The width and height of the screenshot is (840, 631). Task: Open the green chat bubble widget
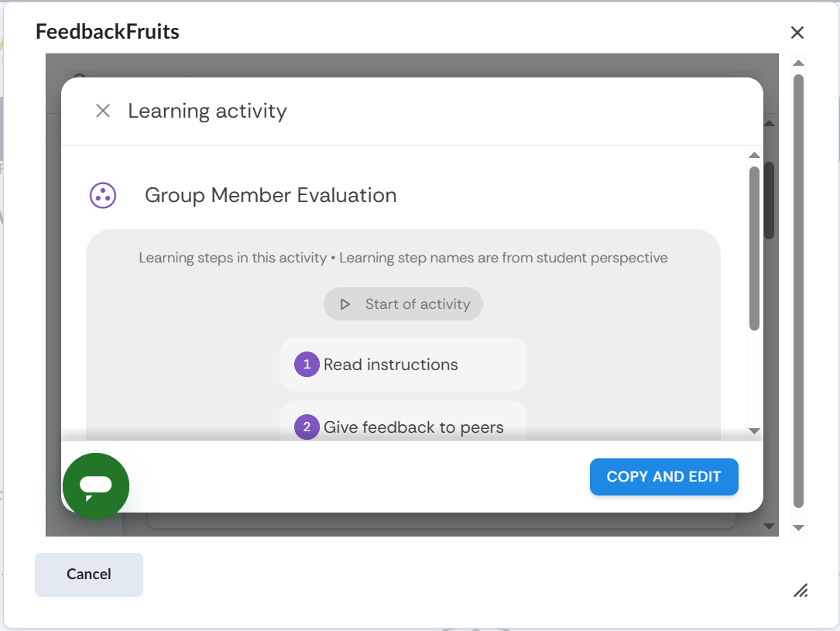tap(96, 485)
